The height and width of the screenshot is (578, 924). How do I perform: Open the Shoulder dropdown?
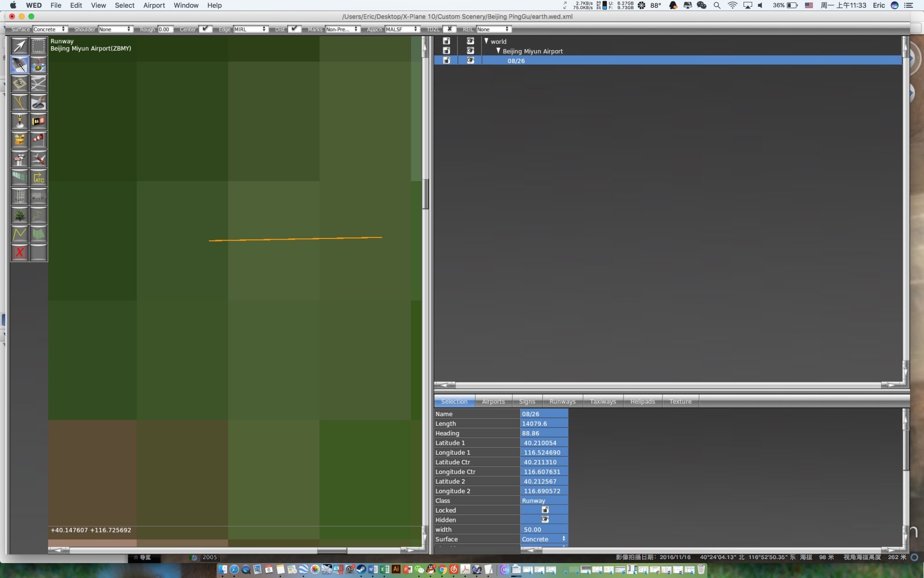[x=115, y=29]
